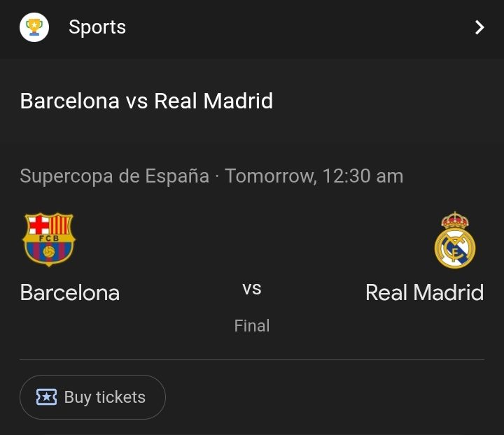Click blank card area above the vs text

click(x=252, y=238)
